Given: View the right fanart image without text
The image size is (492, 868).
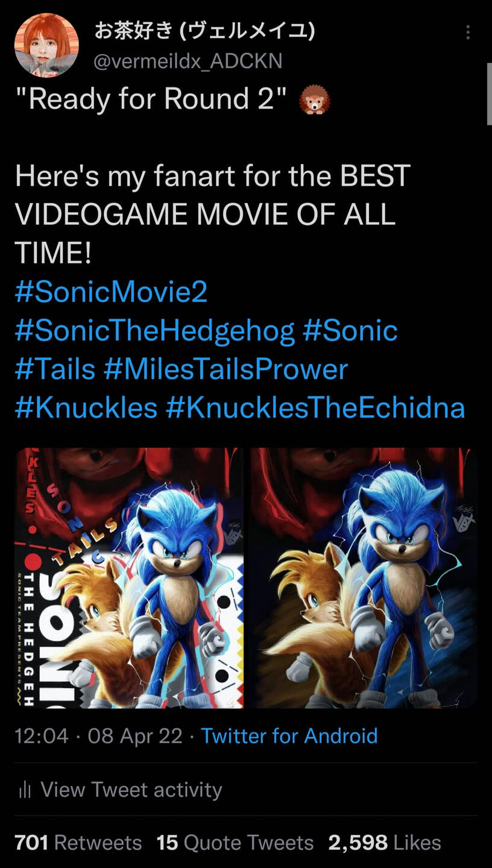Looking at the screenshot, I should pos(364,577).
